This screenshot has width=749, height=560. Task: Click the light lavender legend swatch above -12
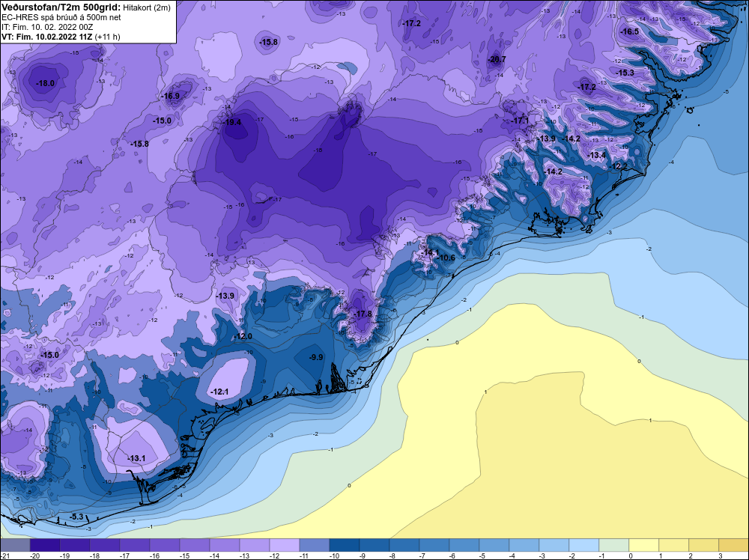click(284, 545)
